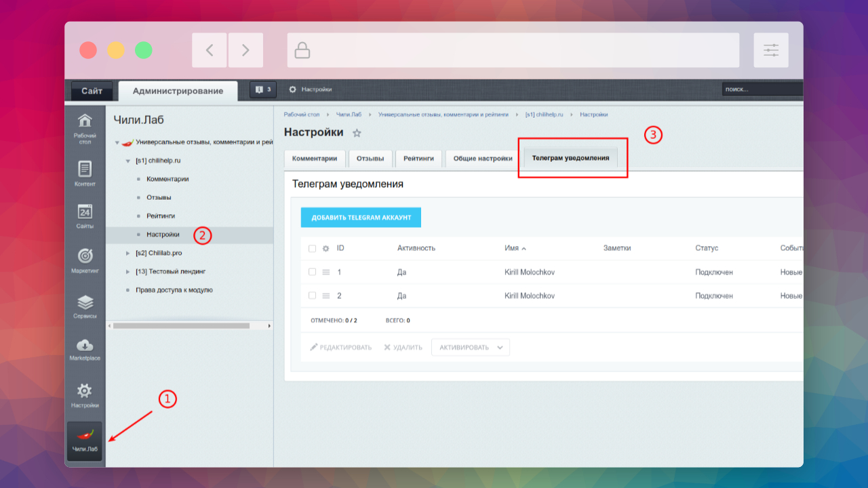Check the checkbox for row ID 2
The width and height of the screenshot is (868, 488).
tap(312, 296)
